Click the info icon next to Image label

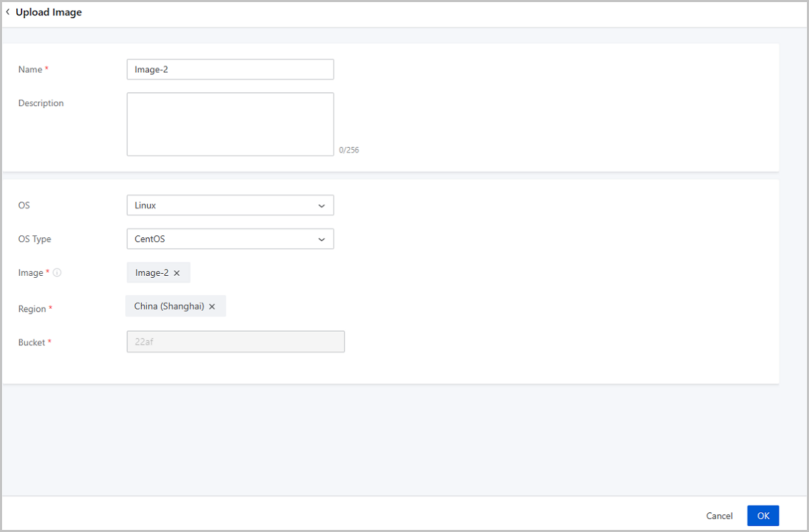coord(57,273)
